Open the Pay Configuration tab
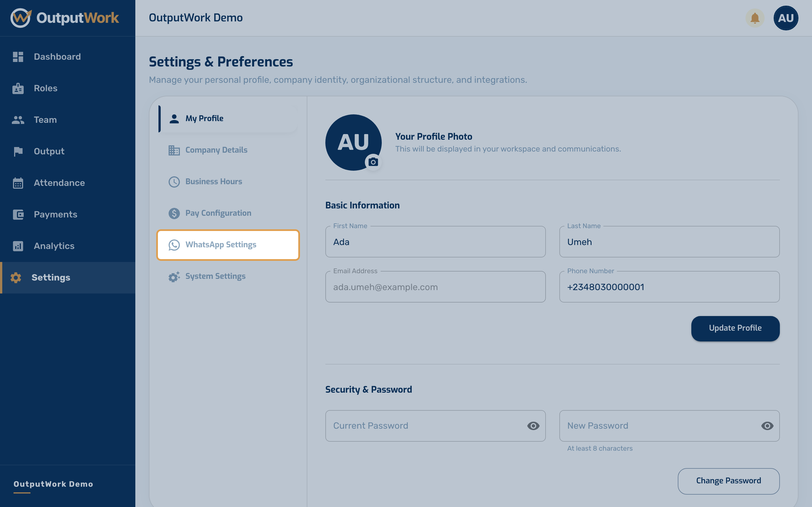Screen dimensions: 812x507 [228, 213]
